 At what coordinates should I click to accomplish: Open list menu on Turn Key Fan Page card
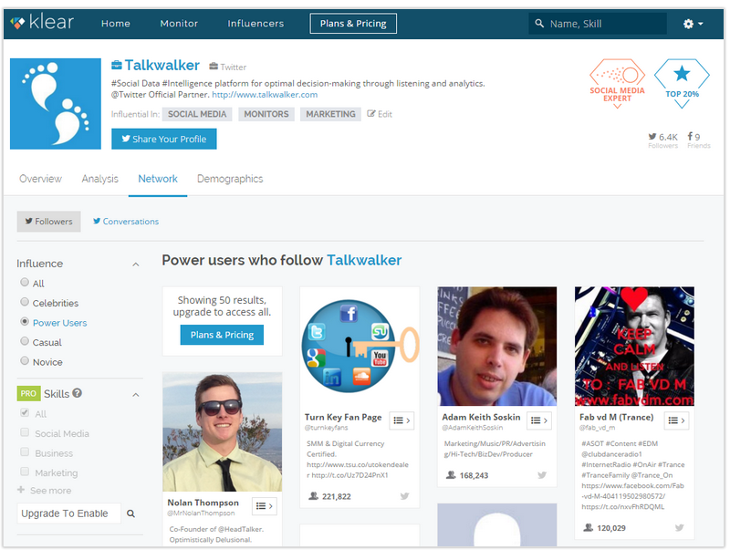coord(401,420)
